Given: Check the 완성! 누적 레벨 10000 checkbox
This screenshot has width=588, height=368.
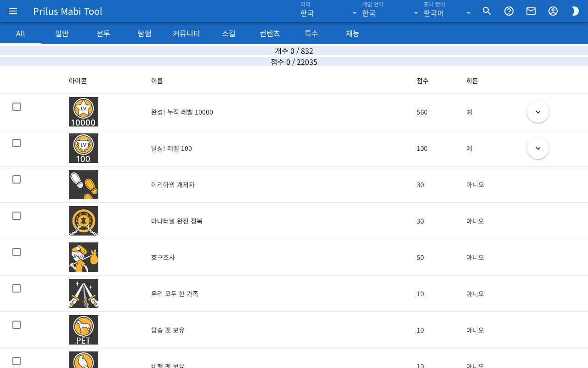Looking at the screenshot, I should (x=17, y=107).
